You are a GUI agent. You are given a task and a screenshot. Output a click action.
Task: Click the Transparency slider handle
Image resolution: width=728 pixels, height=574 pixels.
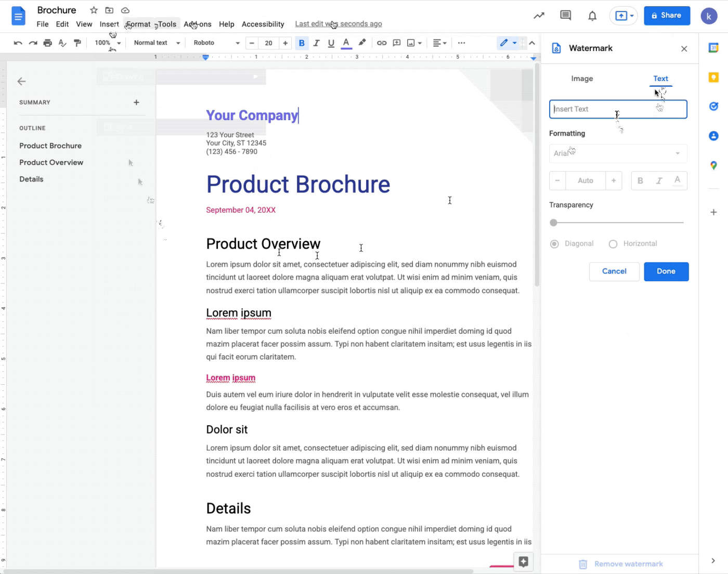pyautogui.click(x=554, y=223)
